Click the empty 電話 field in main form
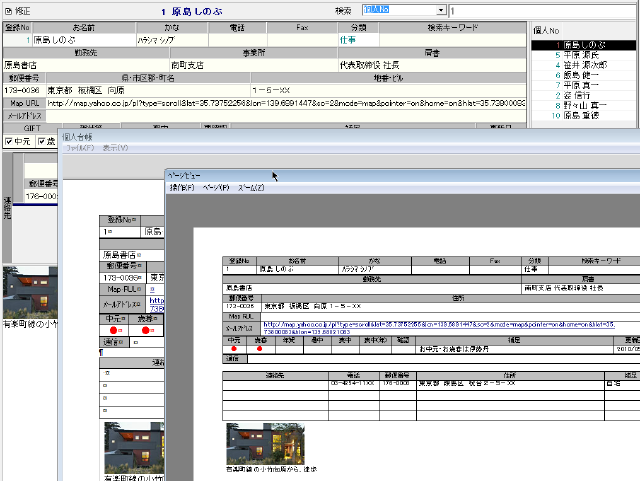 238,40
